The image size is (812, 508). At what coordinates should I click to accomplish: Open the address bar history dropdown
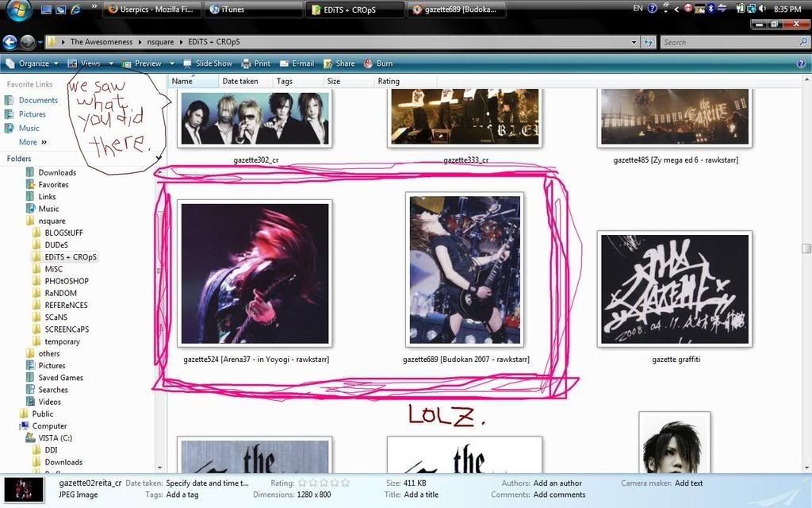click(634, 42)
